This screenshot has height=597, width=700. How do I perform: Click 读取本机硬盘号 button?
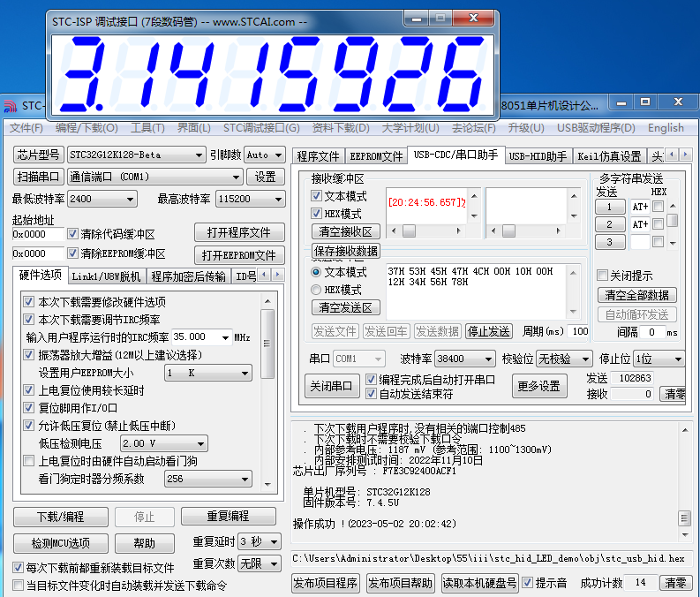tap(479, 583)
